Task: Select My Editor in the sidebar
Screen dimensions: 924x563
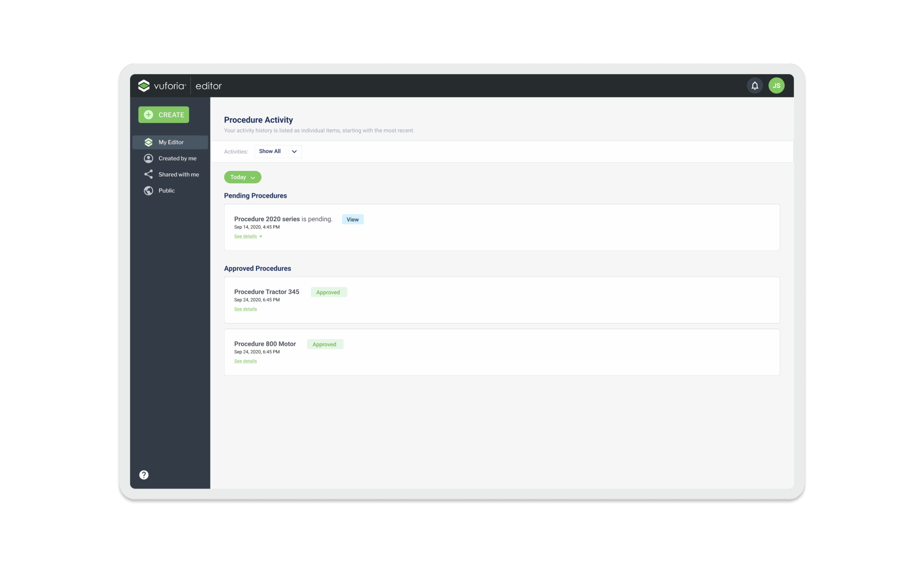Action: point(171,142)
